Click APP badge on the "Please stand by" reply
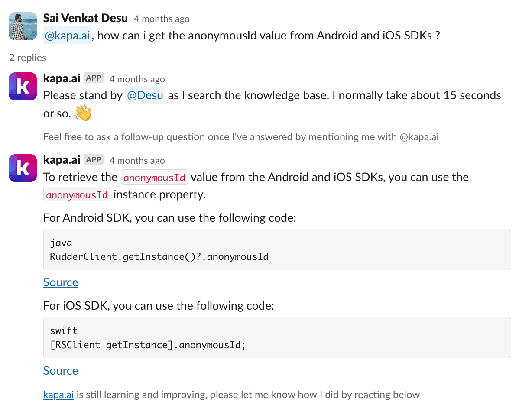 tap(94, 78)
